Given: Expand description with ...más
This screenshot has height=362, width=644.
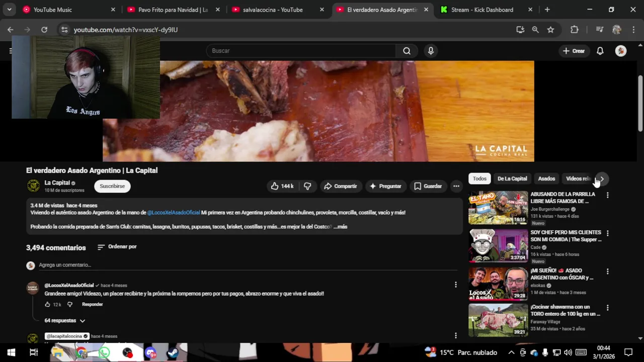Looking at the screenshot, I should point(341,227).
